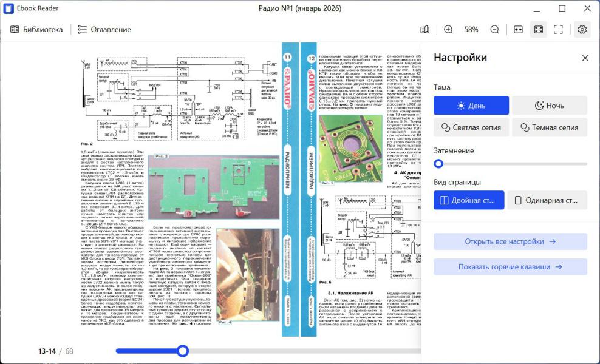Click the fit to page icon
This screenshot has width=600, height=364.
[x=538, y=29]
